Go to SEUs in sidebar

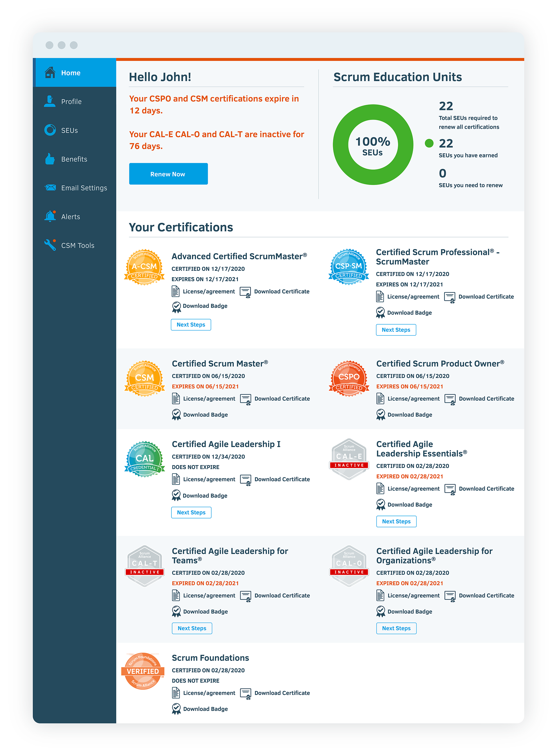[x=75, y=130]
